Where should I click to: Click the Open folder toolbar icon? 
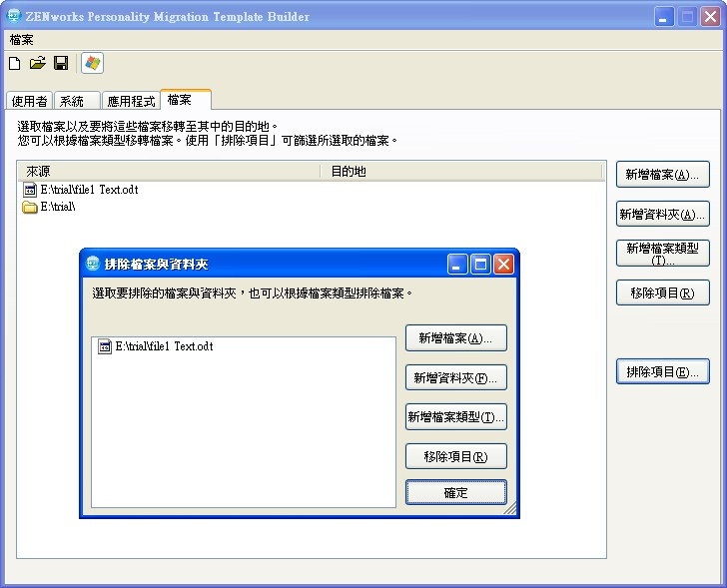click(x=38, y=63)
